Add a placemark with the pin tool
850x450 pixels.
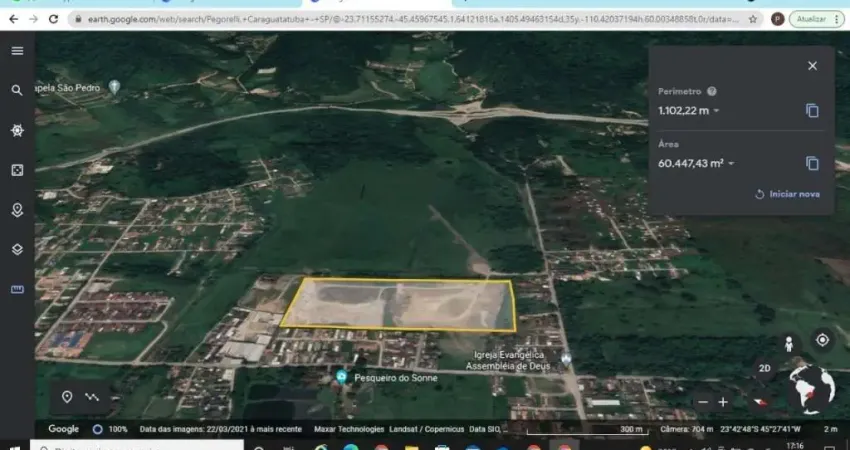click(67, 397)
